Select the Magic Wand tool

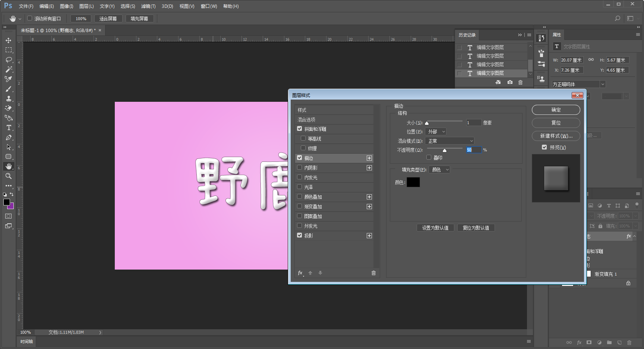point(9,69)
